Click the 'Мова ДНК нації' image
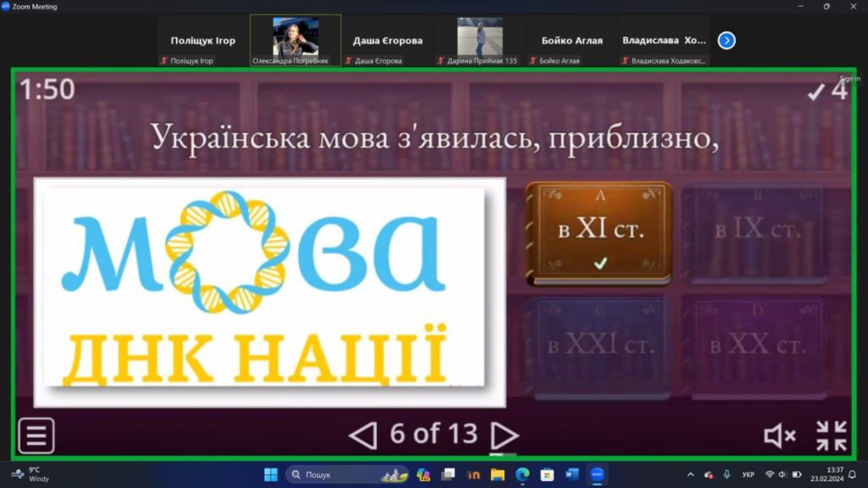This screenshot has width=868, height=488. tap(270, 292)
